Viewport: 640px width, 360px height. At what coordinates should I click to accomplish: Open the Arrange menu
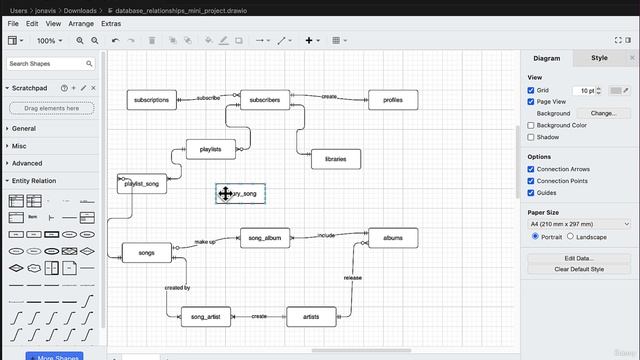point(81,24)
